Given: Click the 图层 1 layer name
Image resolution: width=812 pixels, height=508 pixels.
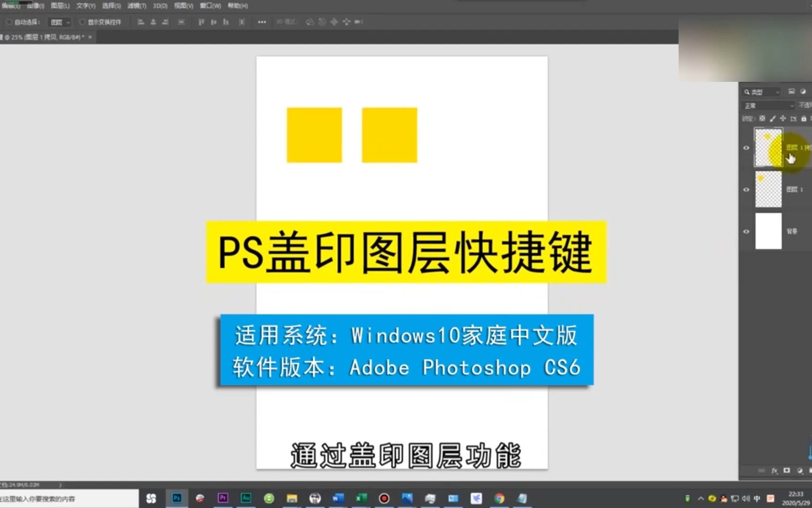Looking at the screenshot, I should tap(795, 190).
